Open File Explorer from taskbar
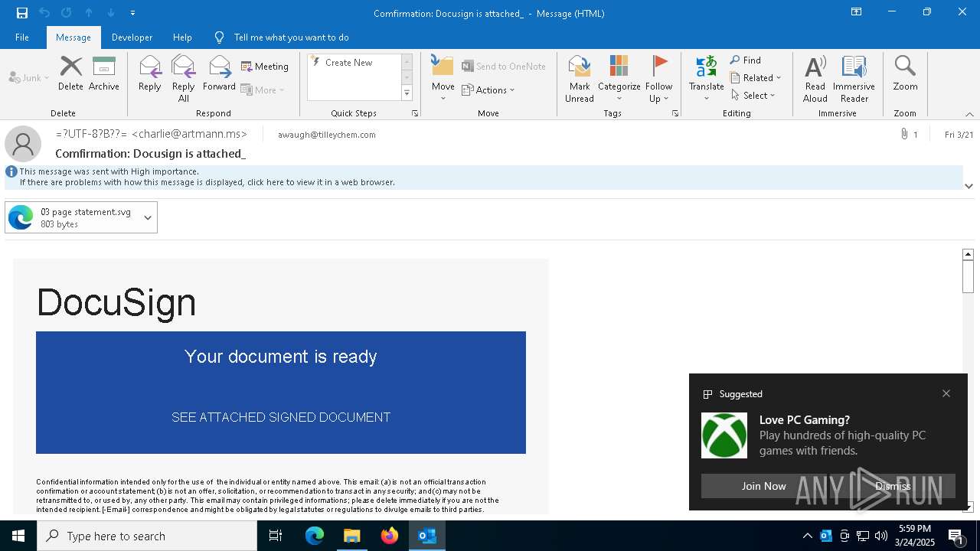980x551 pixels. (x=352, y=536)
